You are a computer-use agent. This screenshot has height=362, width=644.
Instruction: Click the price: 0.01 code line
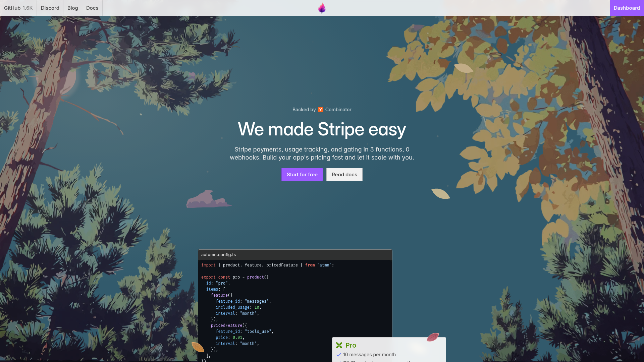230,338
